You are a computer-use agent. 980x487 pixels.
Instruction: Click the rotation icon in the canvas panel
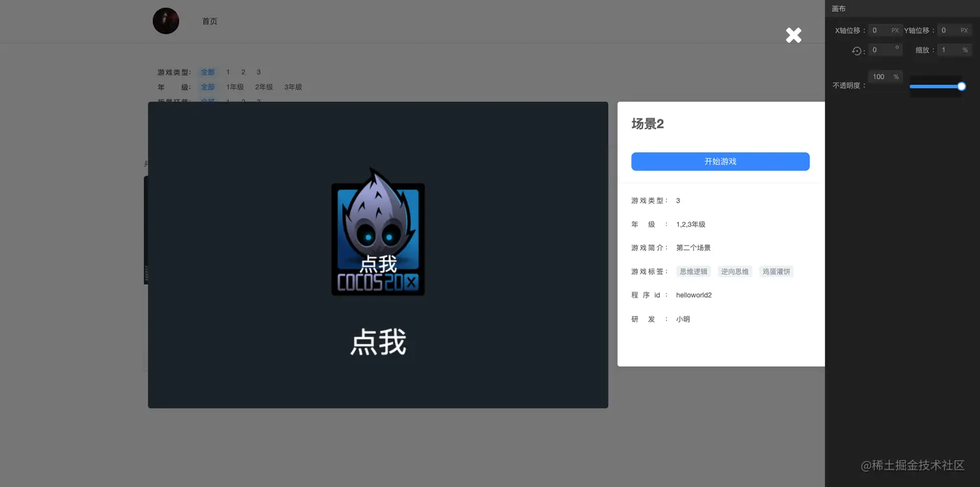856,51
